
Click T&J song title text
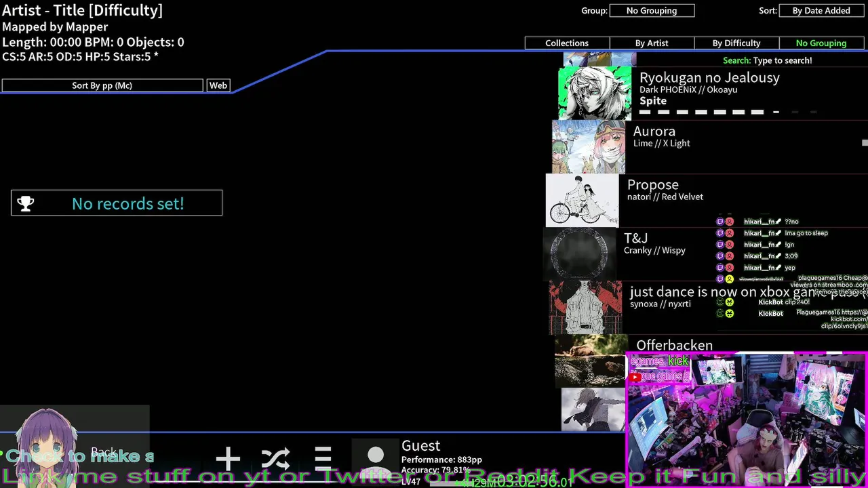[x=636, y=239]
